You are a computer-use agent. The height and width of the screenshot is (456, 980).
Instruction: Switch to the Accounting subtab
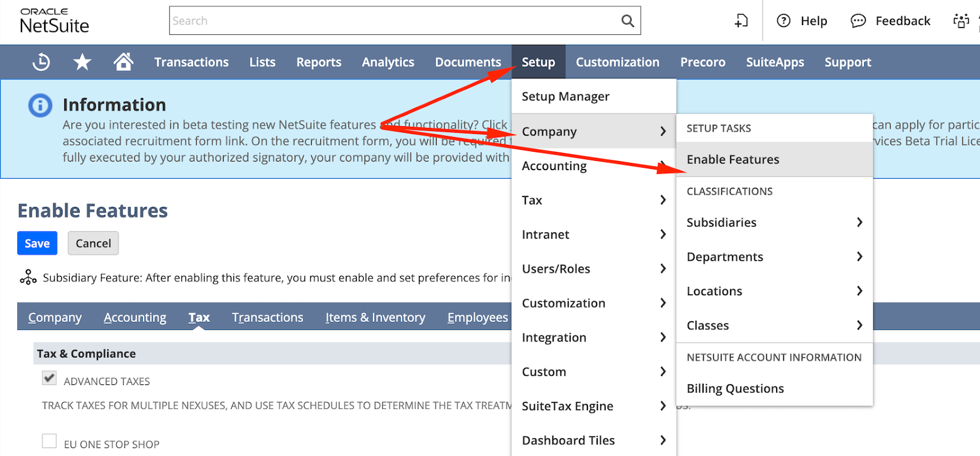tap(135, 317)
